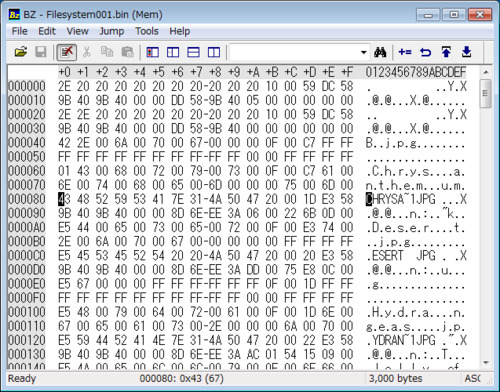Click byte E5 at start of row 0000C0
The width and height of the screenshot is (500, 392).
[x=64, y=256]
